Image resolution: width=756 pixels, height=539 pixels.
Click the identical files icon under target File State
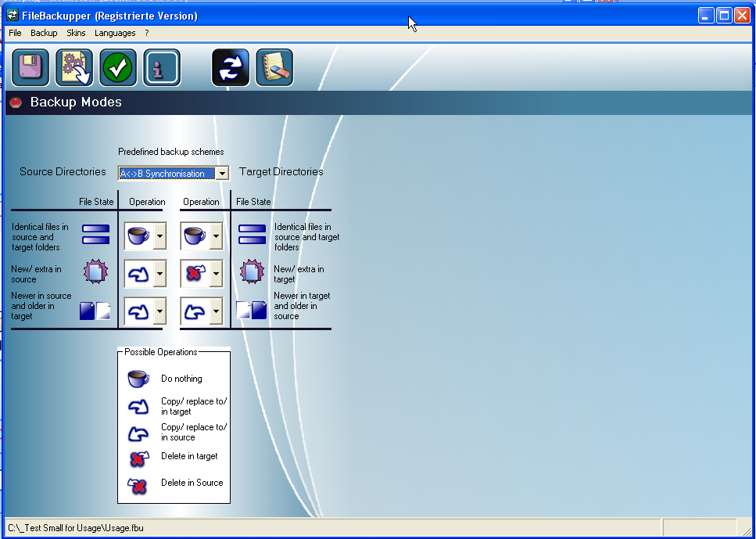click(x=253, y=235)
